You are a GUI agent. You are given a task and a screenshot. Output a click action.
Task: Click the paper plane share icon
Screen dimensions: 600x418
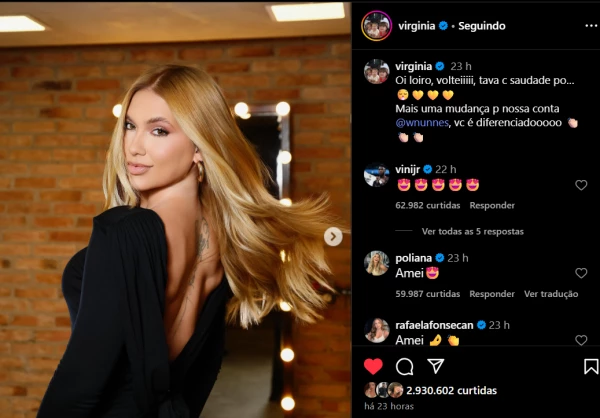click(x=435, y=366)
